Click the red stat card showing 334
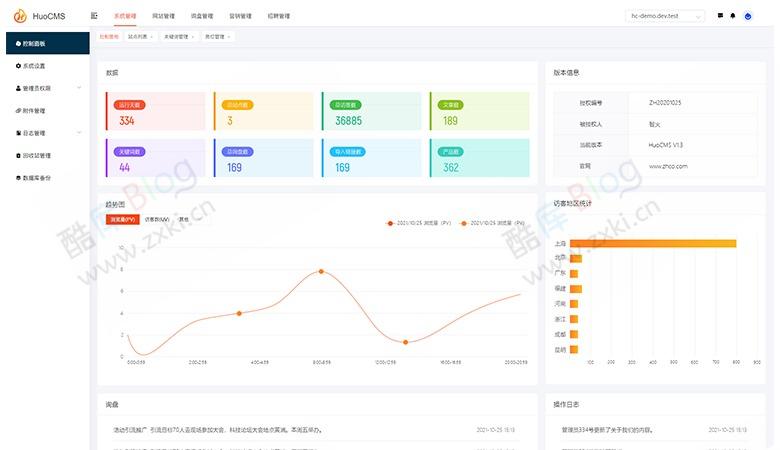 click(156, 111)
